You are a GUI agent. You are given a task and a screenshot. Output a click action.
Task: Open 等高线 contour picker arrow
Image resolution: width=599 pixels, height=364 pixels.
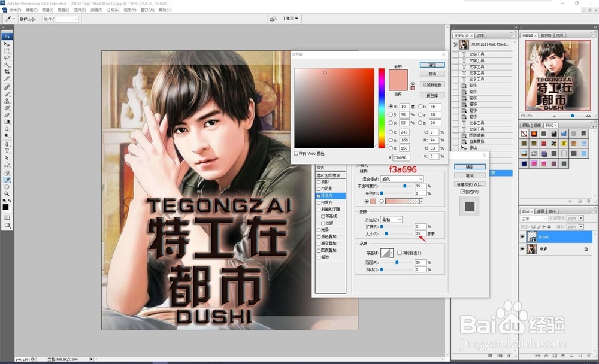click(x=392, y=253)
